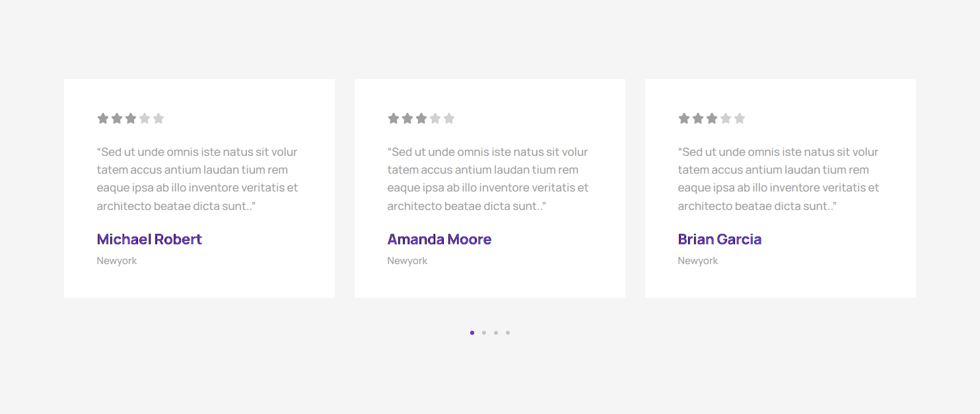Viewport: 980px width, 414px height.
Task: Select the first (active) carousel dot
Action: pyautogui.click(x=472, y=333)
